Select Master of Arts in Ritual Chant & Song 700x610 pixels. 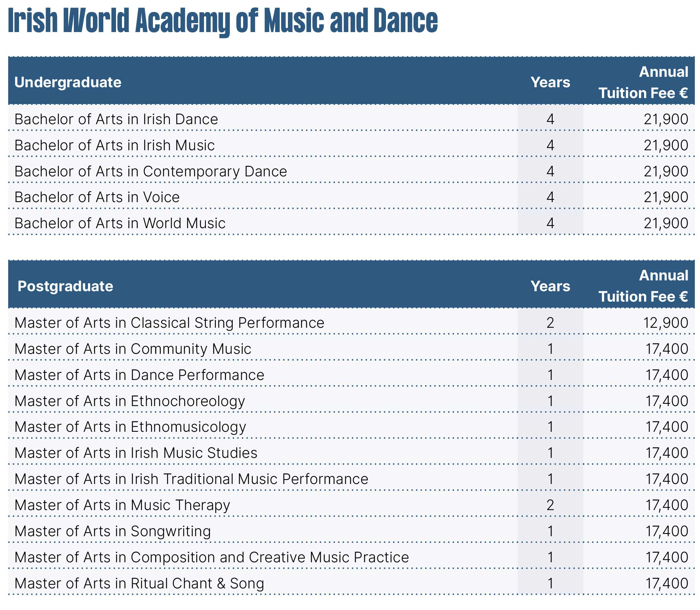[x=139, y=584]
